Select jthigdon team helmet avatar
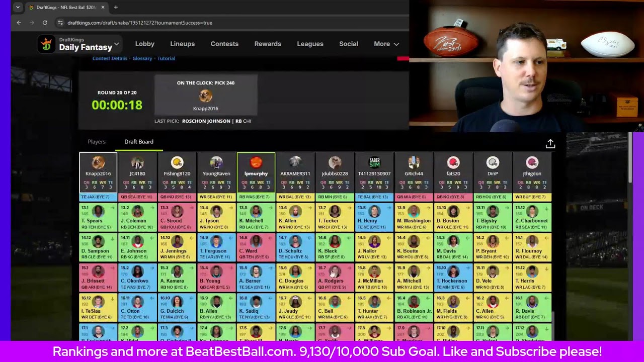The height and width of the screenshot is (362, 644). (x=532, y=162)
